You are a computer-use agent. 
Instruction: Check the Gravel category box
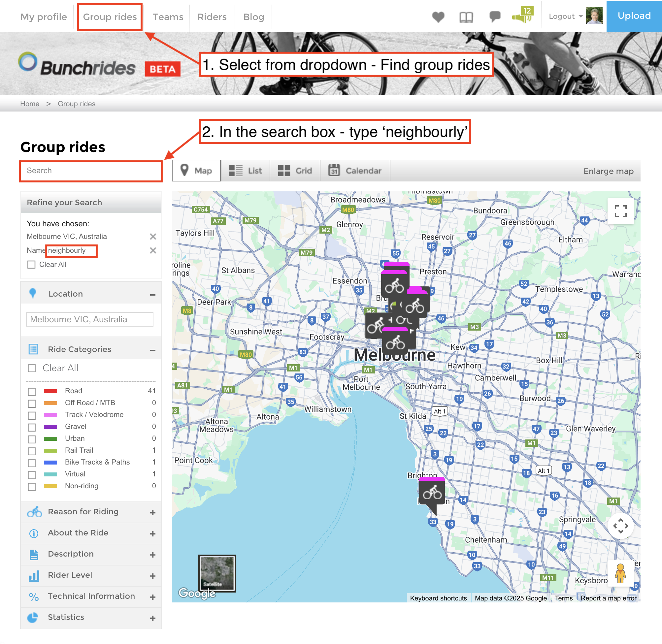pyautogui.click(x=32, y=427)
